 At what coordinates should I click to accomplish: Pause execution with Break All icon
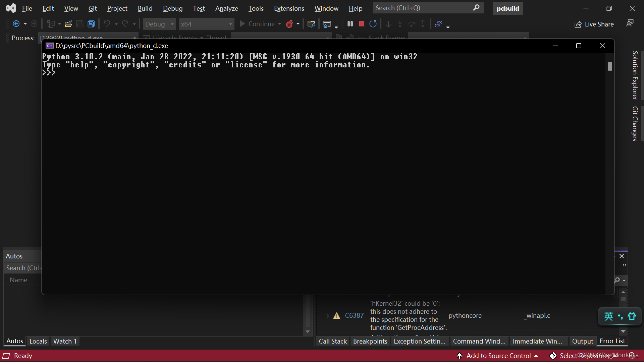[x=350, y=24]
